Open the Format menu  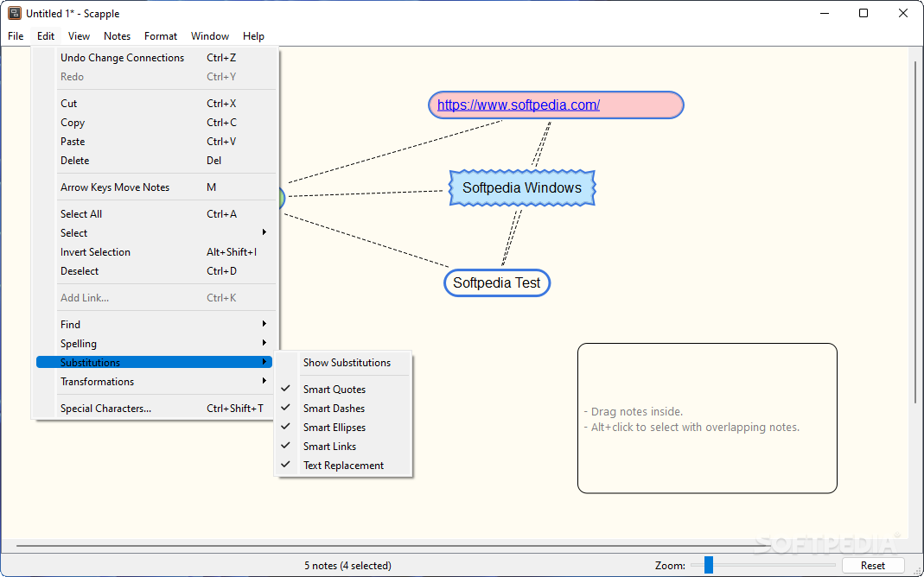(161, 36)
